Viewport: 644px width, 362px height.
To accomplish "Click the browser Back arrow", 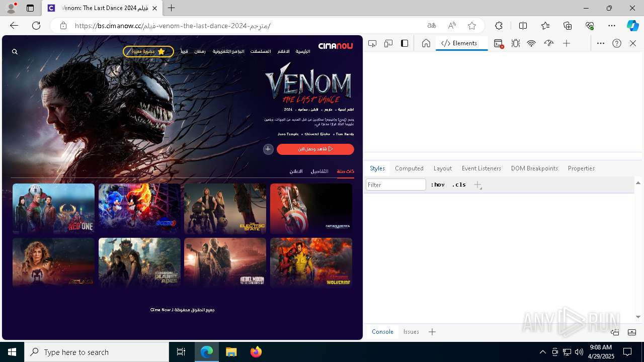I will pos(14,26).
